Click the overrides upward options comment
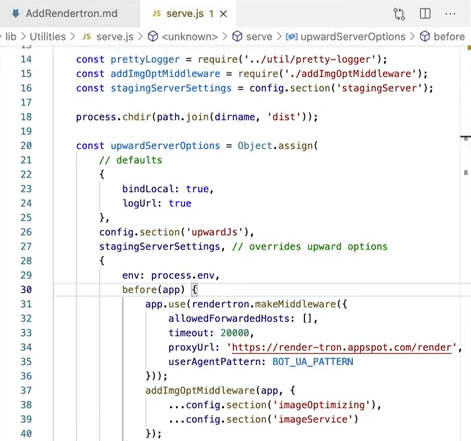 click(310, 246)
